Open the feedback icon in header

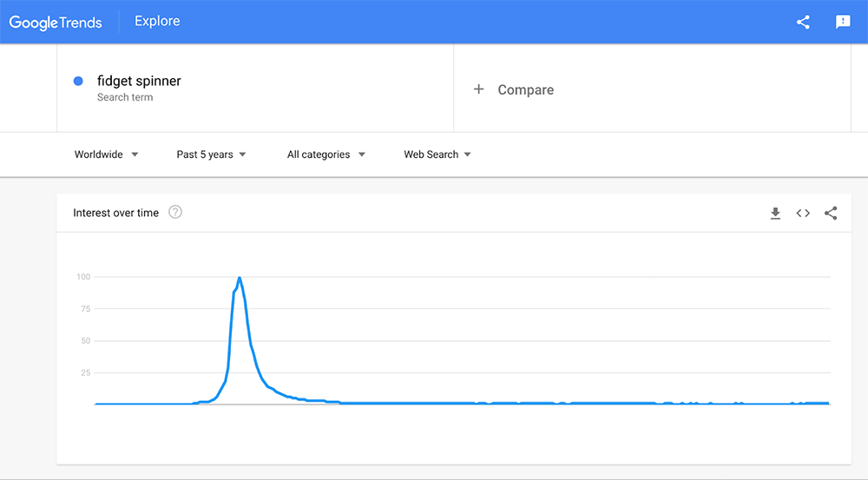[843, 23]
